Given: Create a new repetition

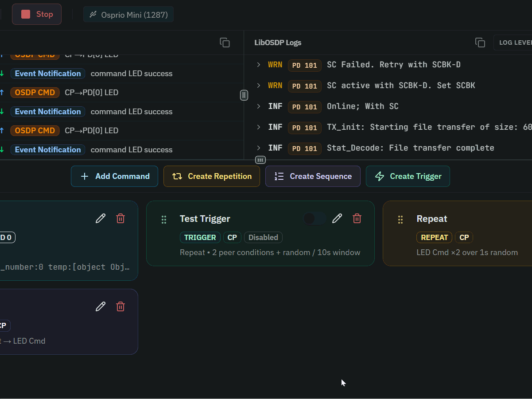Looking at the screenshot, I should (x=212, y=176).
